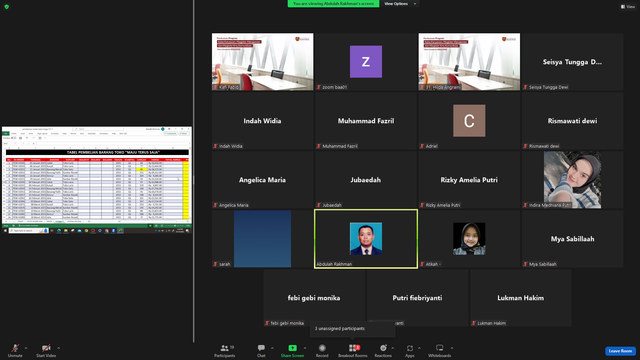
Task: Select the purple Z avatar of zoom baa01
Action: (366, 62)
